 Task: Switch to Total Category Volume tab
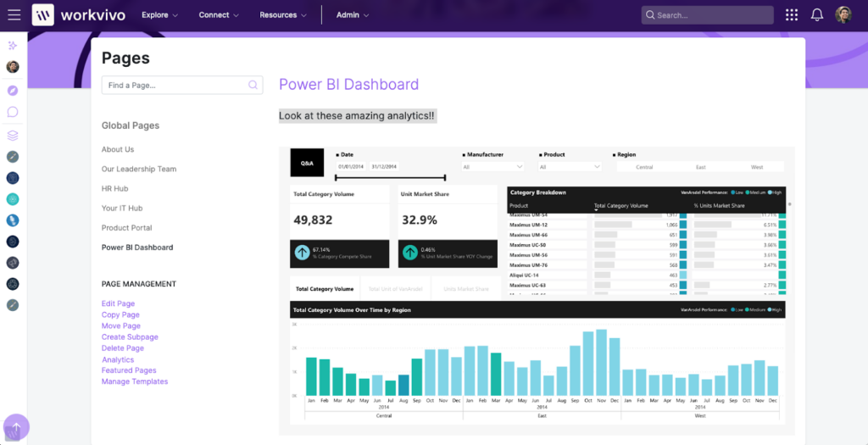click(325, 289)
